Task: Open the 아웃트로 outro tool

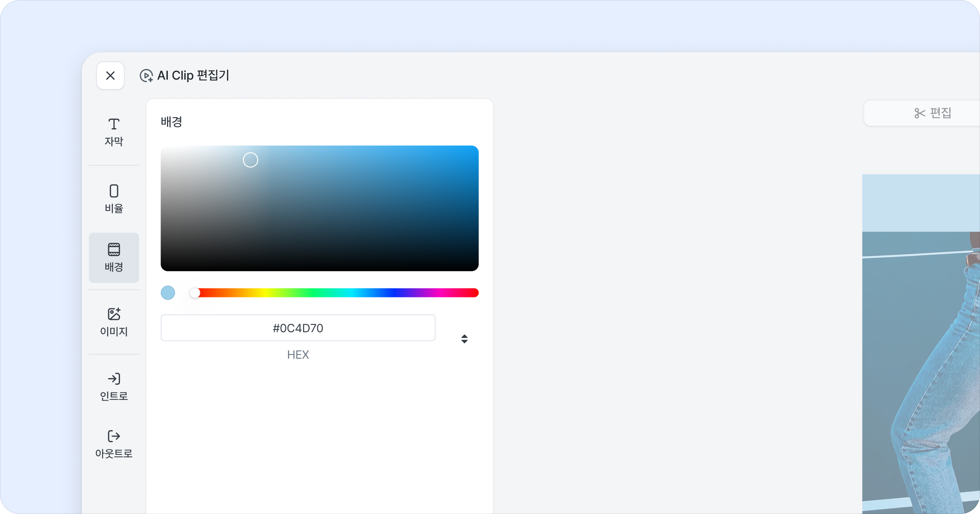Action: click(x=114, y=444)
